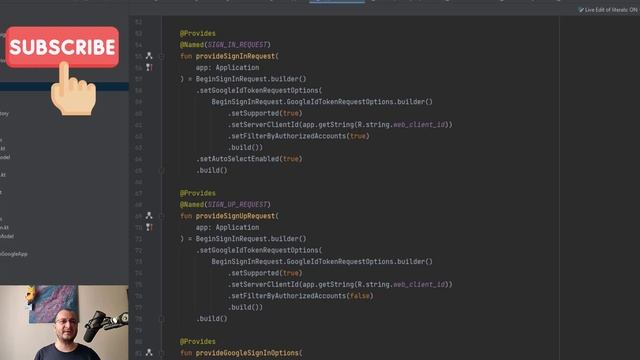Click the dependency gutter icon beside provideSignUpRequest
The image size is (640, 360).
tap(149, 216)
